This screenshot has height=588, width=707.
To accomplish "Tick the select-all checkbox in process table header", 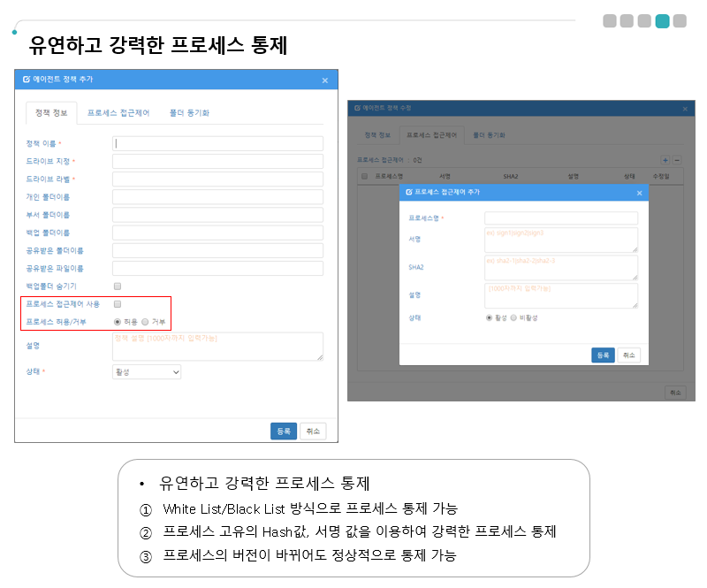I will (364, 176).
